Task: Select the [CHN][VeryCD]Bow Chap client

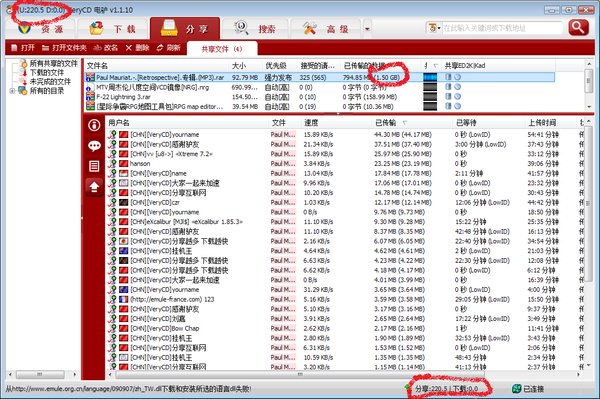Action: tap(344, 328)
